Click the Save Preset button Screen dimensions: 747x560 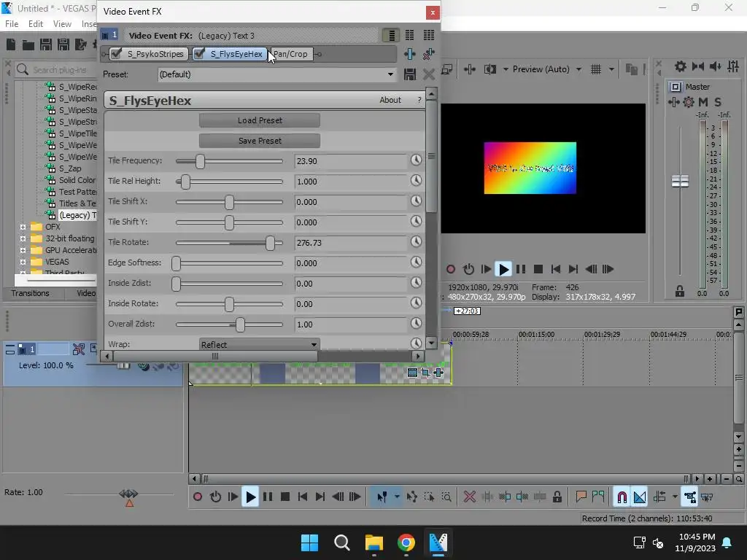coord(260,141)
